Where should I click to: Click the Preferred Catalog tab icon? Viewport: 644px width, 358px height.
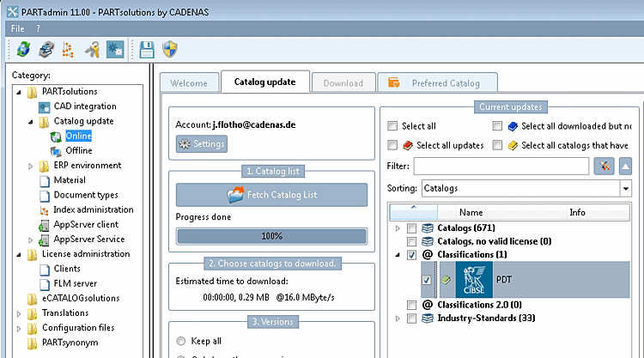(x=393, y=82)
